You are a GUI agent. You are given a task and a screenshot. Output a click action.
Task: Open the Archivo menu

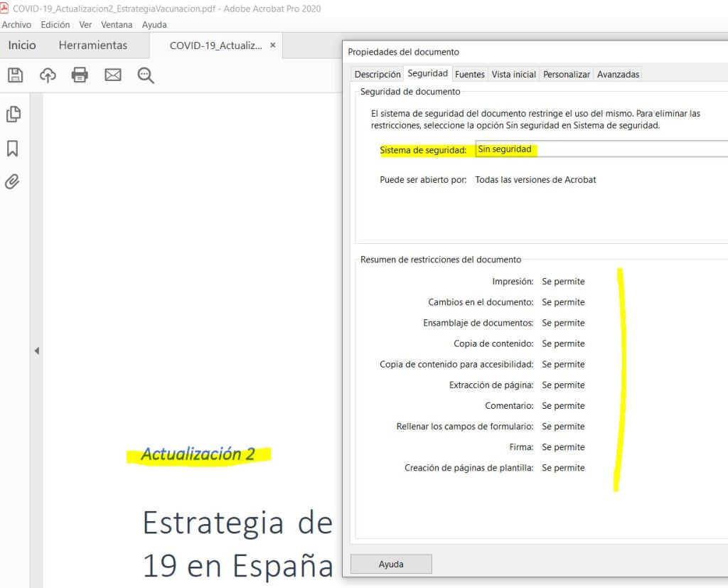(16, 25)
